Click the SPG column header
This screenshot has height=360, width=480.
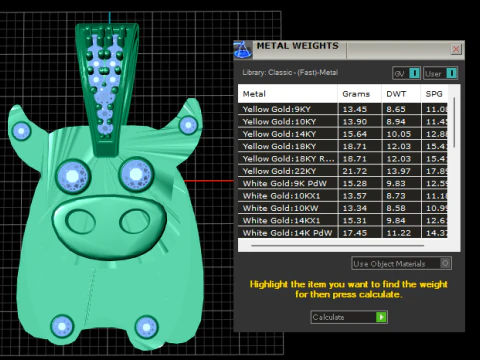(434, 94)
